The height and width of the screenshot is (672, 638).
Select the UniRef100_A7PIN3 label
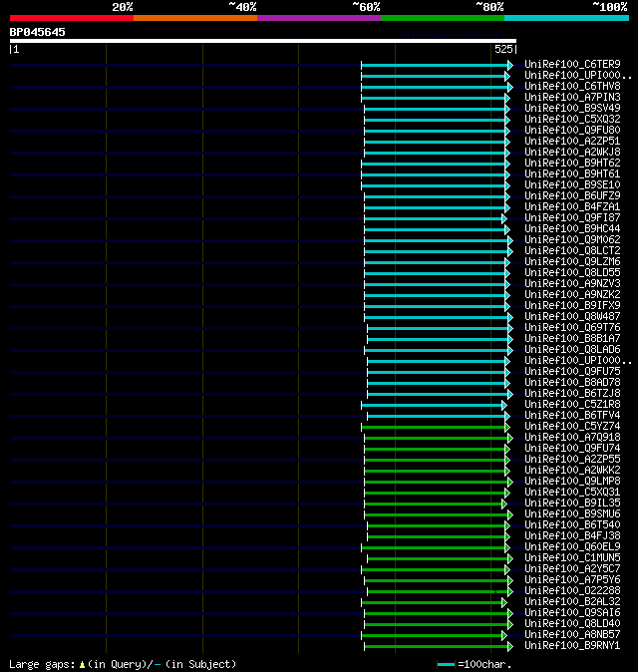[x=572, y=98]
